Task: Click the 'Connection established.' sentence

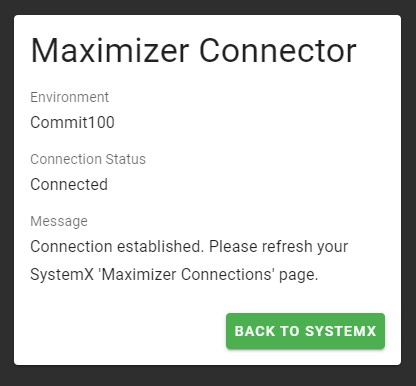Action: point(117,246)
